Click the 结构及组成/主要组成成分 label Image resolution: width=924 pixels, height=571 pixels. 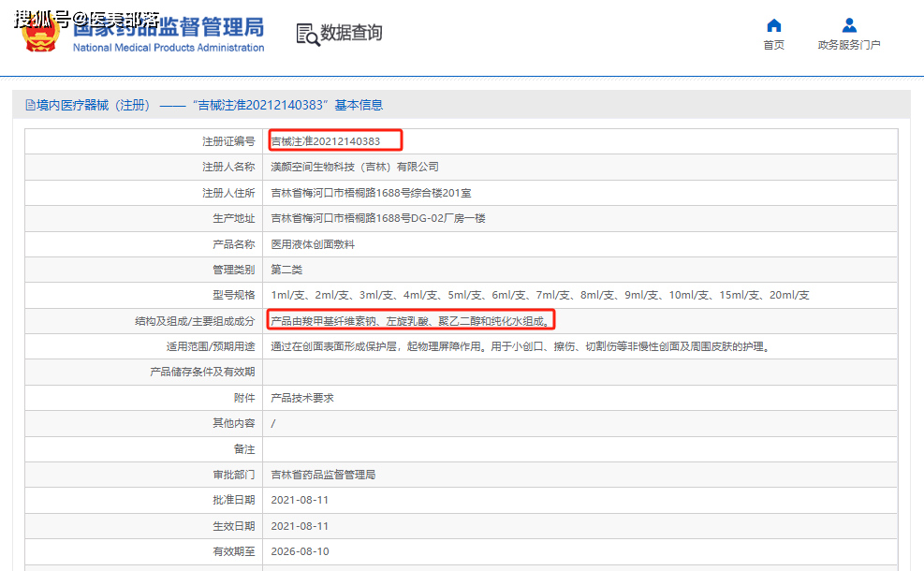coord(195,321)
